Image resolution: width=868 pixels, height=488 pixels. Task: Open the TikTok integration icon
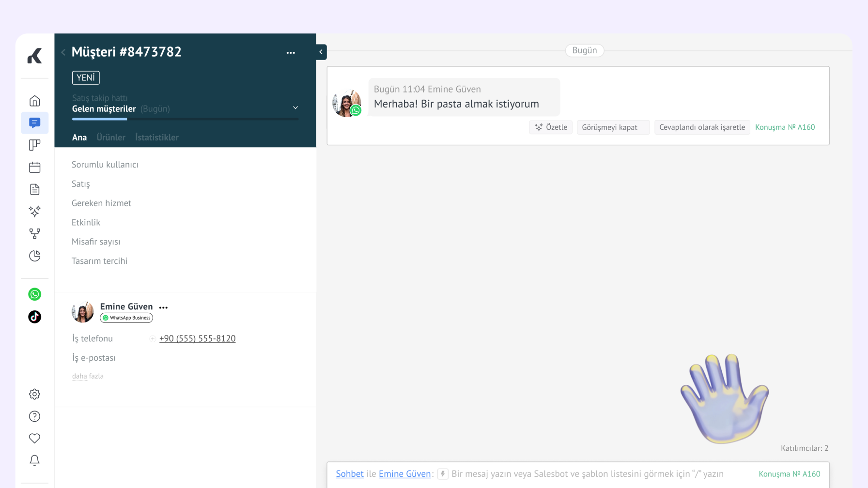coord(34,317)
